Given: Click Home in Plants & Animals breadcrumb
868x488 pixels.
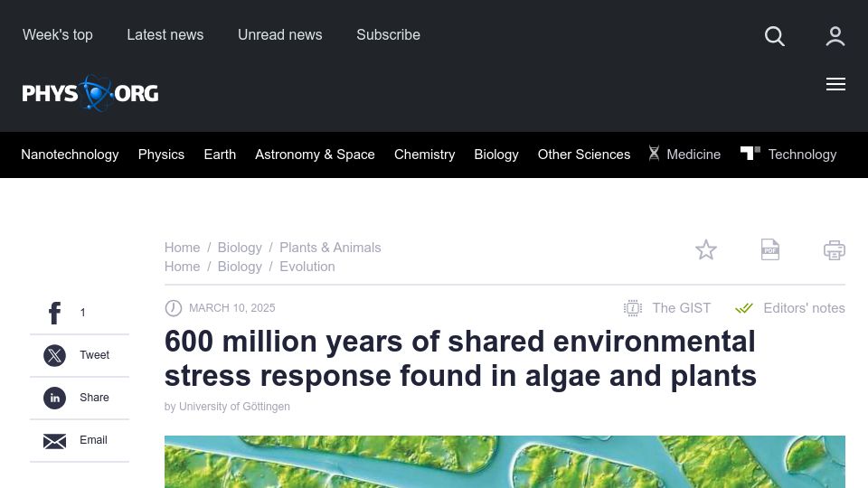Looking at the screenshot, I should pyautogui.click(x=182, y=248).
